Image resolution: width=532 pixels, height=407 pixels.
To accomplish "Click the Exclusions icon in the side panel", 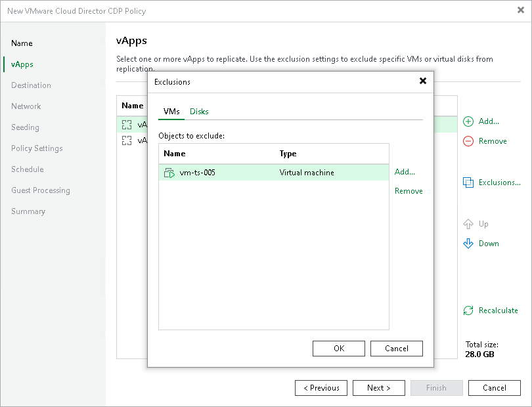I will point(468,182).
